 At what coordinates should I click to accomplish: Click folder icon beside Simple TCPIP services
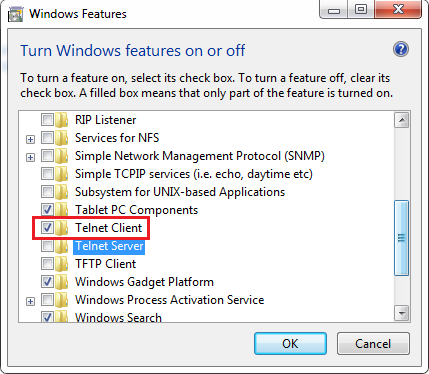62,174
